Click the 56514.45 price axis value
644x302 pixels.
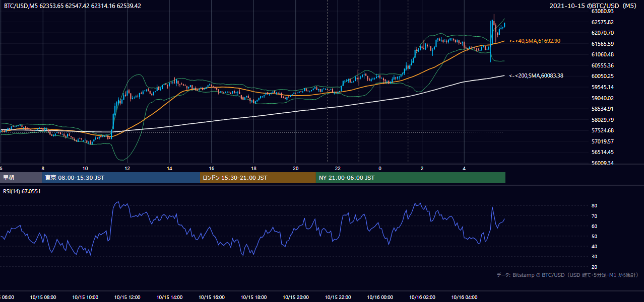602,152
